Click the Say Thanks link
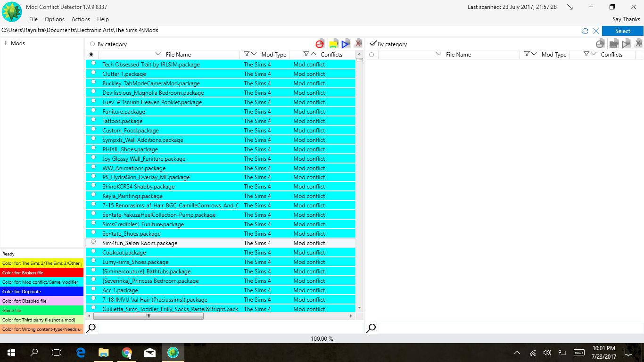Viewport: 644px width, 362px height. point(626,19)
